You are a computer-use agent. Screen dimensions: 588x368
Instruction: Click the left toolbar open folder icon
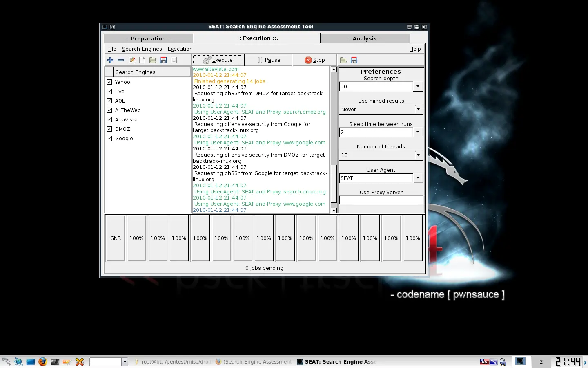click(x=153, y=60)
